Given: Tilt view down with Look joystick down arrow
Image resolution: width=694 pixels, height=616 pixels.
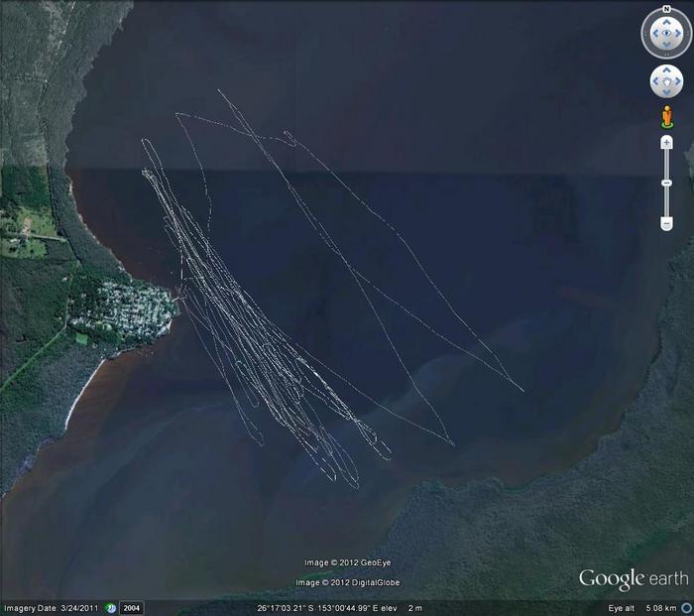Looking at the screenshot, I should pyautogui.click(x=666, y=45).
